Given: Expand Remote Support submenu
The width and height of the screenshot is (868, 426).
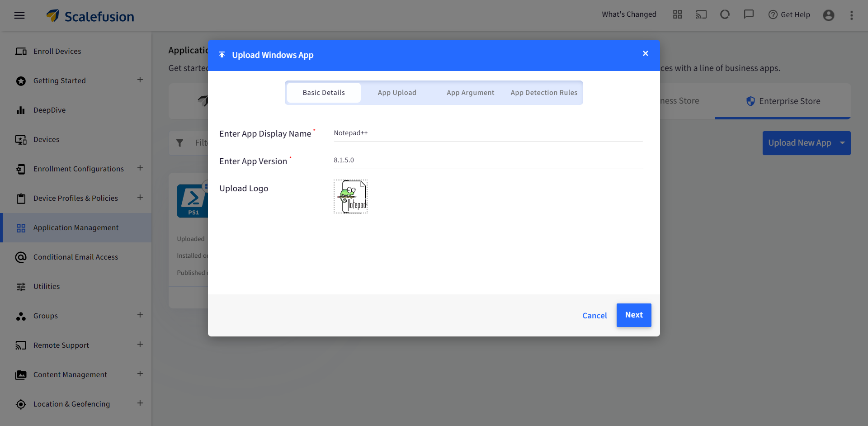Looking at the screenshot, I should click(140, 345).
